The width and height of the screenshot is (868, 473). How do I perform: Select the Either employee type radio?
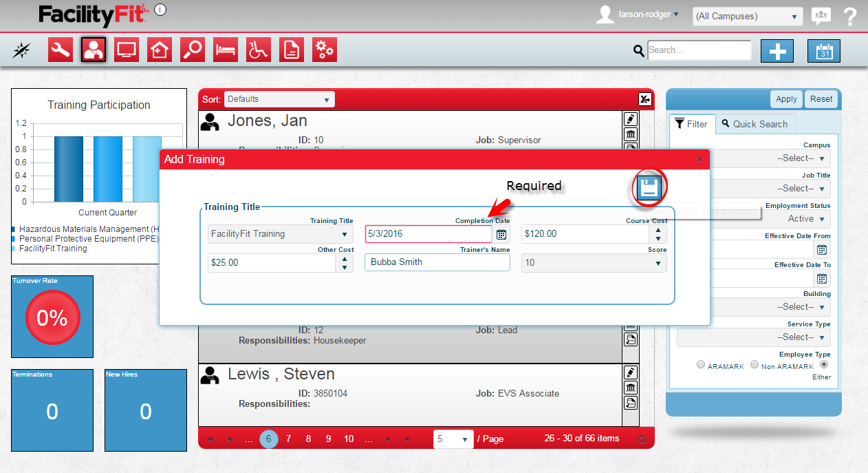824,364
